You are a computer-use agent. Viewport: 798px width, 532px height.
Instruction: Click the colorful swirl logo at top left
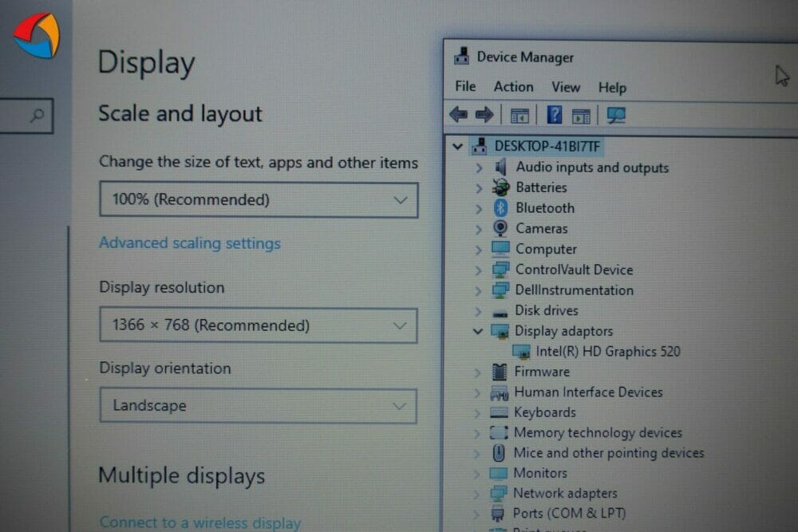(37, 35)
